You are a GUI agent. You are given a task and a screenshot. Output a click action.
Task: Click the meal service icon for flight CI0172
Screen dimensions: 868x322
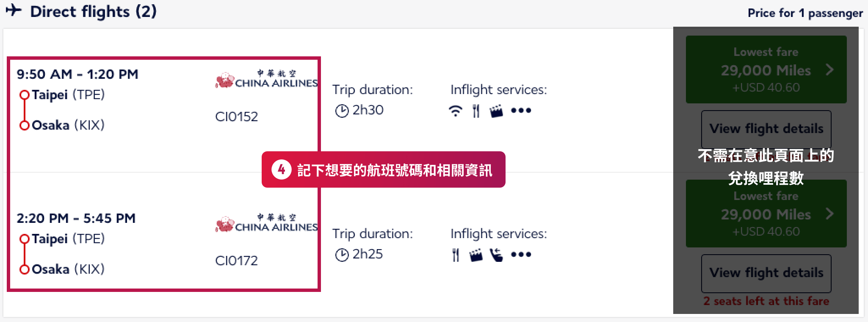(x=455, y=254)
